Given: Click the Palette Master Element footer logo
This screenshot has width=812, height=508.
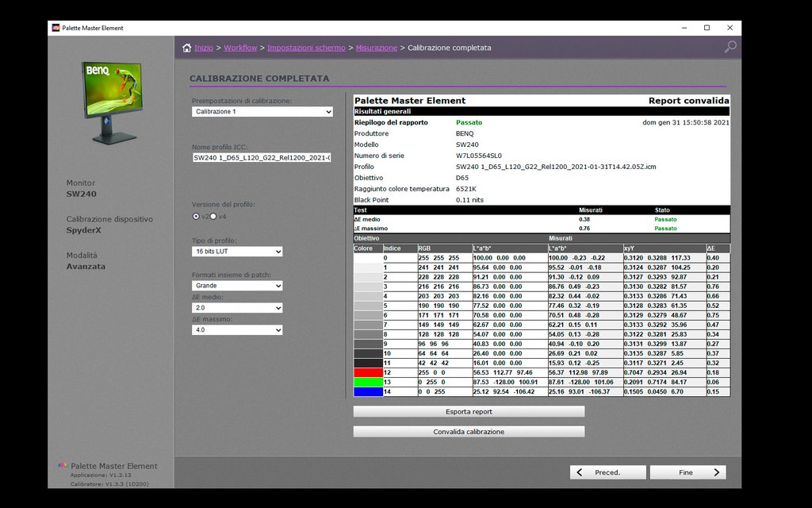Looking at the screenshot, I should 63,465.
